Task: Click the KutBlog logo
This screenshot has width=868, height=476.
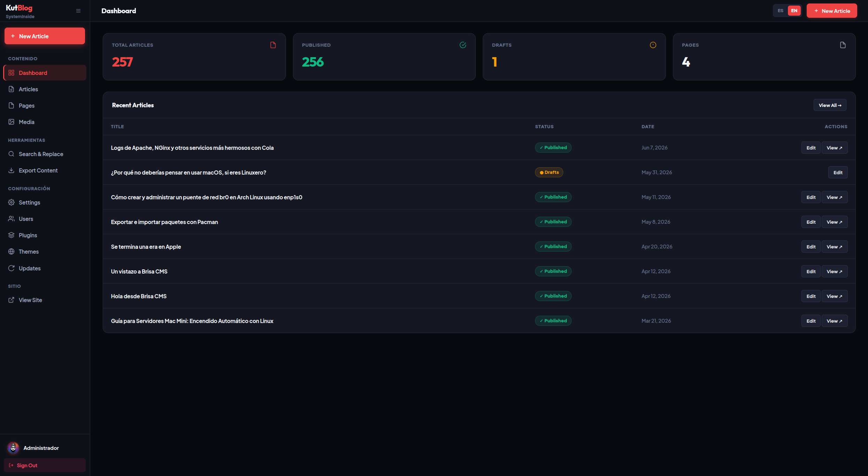Action: (19, 8)
